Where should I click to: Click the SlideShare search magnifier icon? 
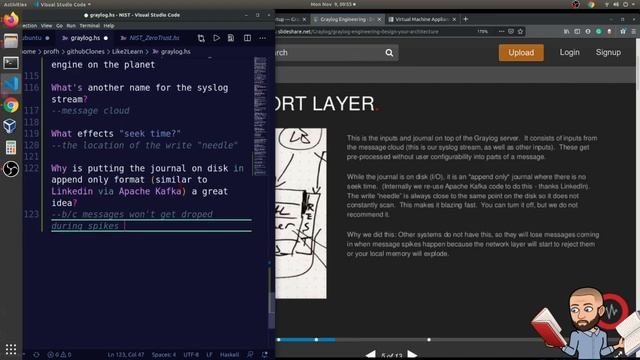point(389,53)
